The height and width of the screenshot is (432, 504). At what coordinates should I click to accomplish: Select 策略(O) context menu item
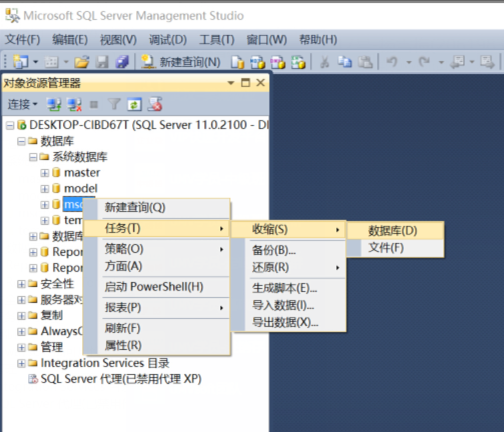click(157, 249)
